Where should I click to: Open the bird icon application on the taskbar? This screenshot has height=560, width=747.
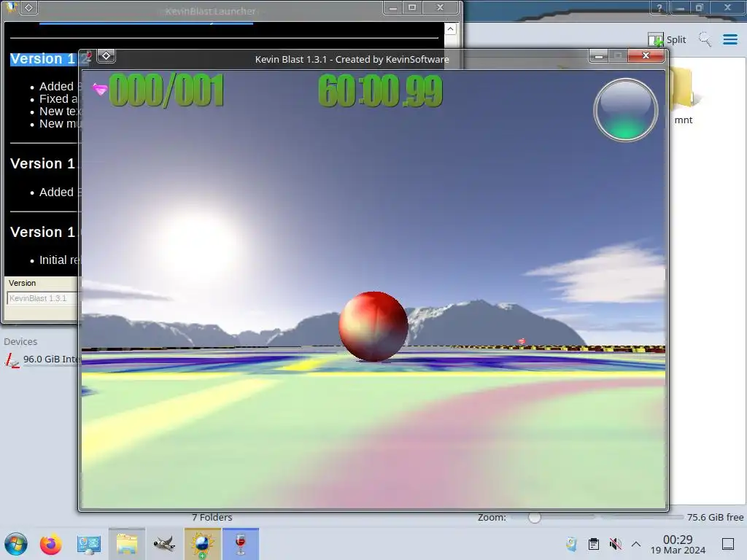(x=164, y=544)
